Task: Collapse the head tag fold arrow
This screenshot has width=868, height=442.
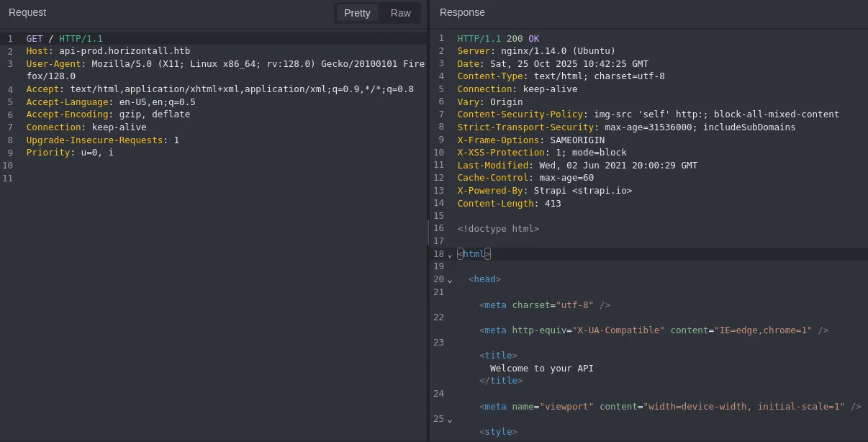Action: pos(450,280)
